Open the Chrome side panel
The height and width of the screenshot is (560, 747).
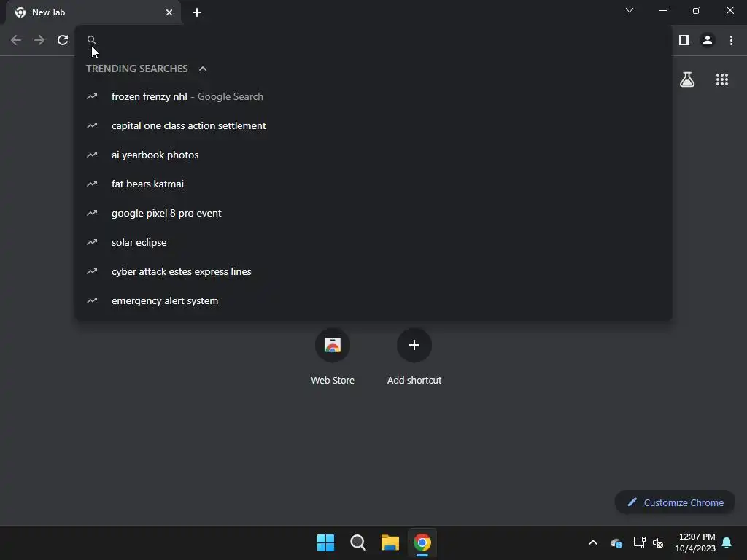tap(684, 40)
